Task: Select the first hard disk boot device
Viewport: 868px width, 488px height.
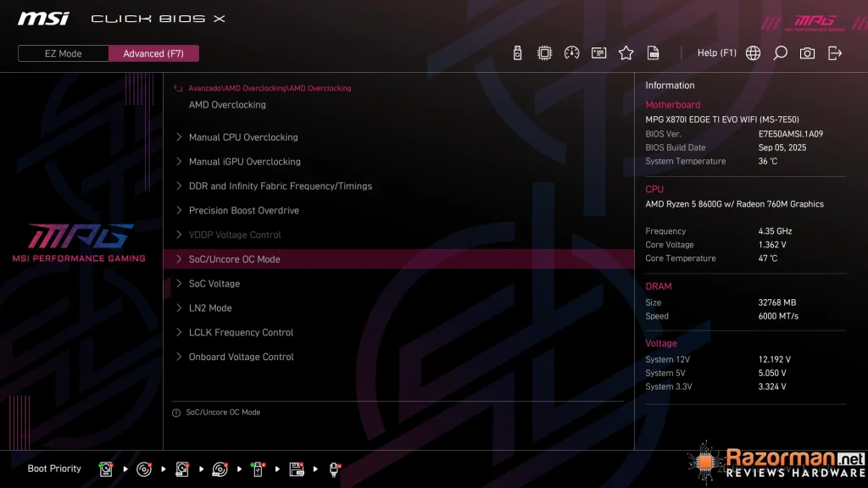Action: point(106,469)
